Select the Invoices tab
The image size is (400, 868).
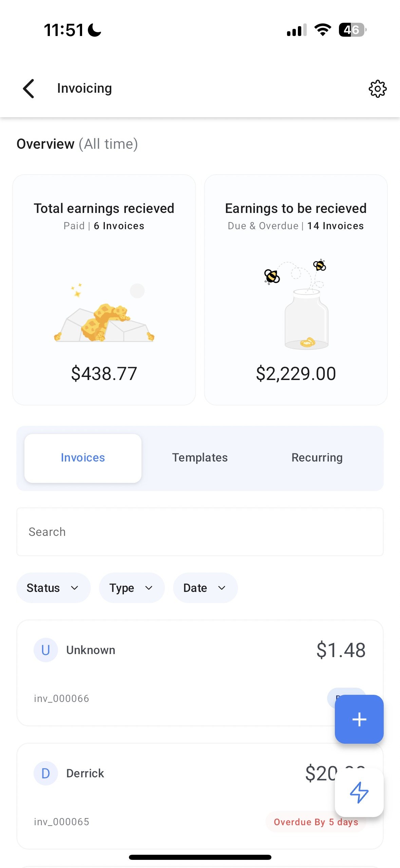(x=83, y=458)
